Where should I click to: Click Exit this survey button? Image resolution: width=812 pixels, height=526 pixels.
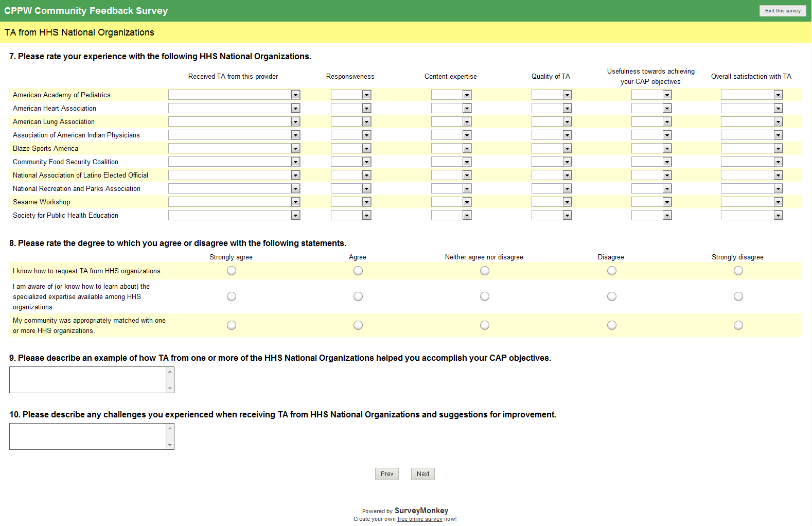pos(782,11)
